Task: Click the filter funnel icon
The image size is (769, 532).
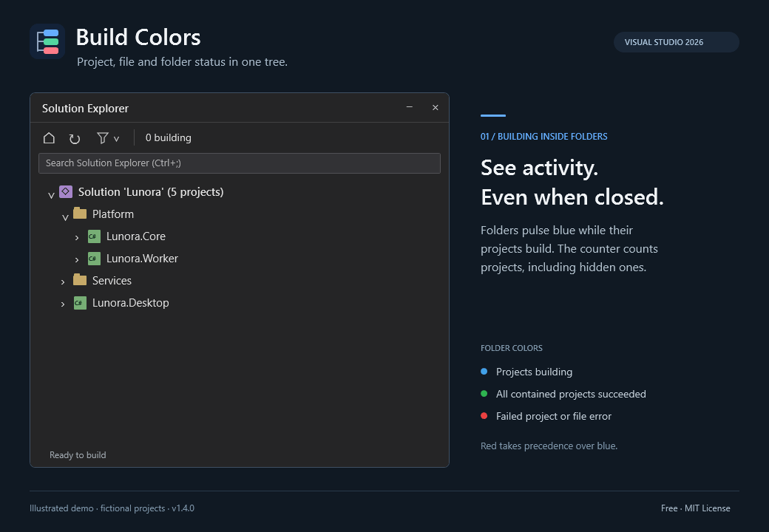Action: coord(103,138)
